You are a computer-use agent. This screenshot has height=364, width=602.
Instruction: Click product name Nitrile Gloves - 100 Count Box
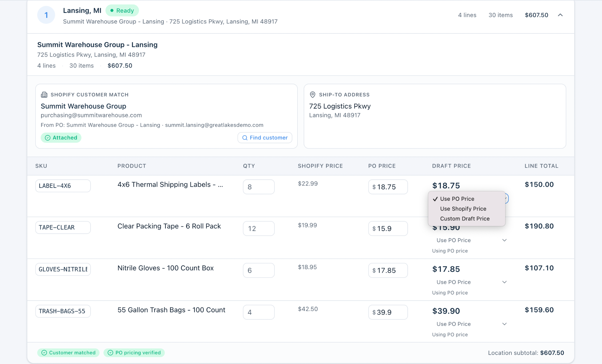pos(165,268)
